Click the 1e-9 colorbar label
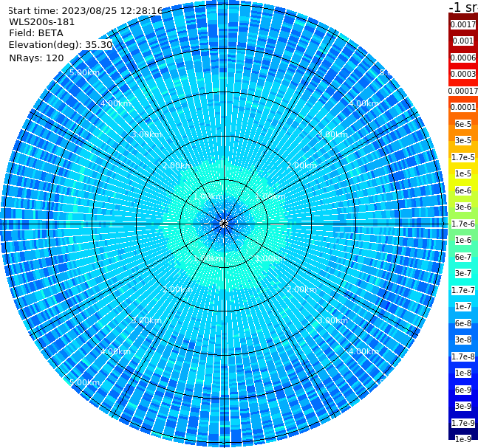Image resolution: width=478 pixels, height=448 pixels. coord(463,439)
